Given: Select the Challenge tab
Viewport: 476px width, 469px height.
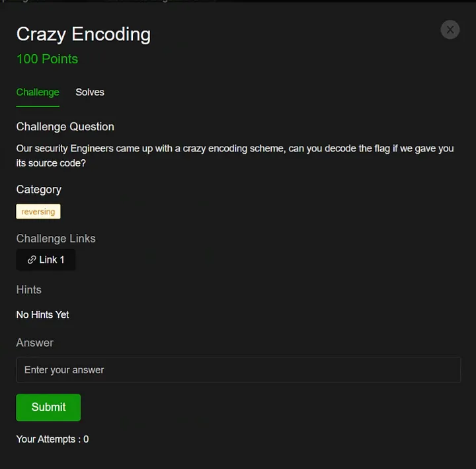Looking at the screenshot, I should [38, 92].
